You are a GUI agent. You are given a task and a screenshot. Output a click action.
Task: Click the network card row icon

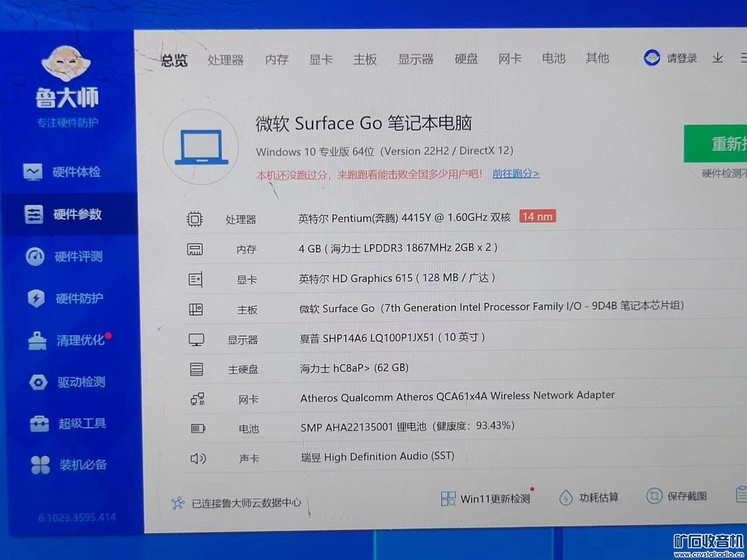[197, 399]
